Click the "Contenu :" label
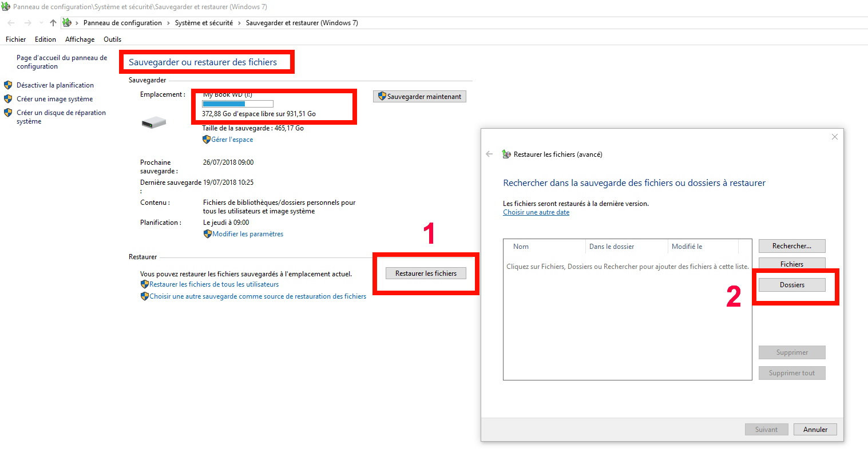868x468 pixels. pos(155,203)
